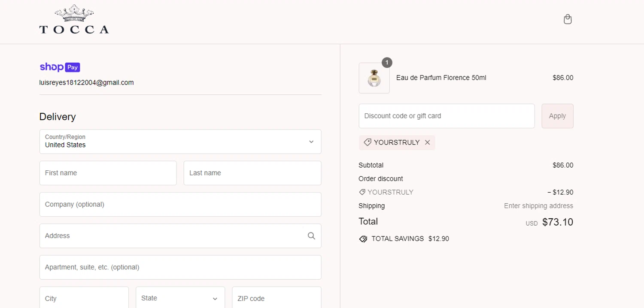Click the Shipping label in summary
Screen dimensions: 644x308
pos(372,206)
